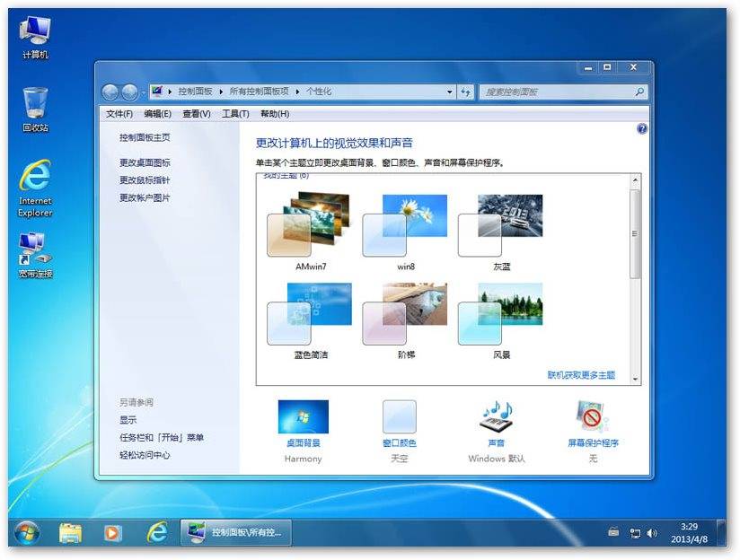Open the 计算机 desktop icon
The width and height of the screenshot is (740, 560).
coord(35,38)
